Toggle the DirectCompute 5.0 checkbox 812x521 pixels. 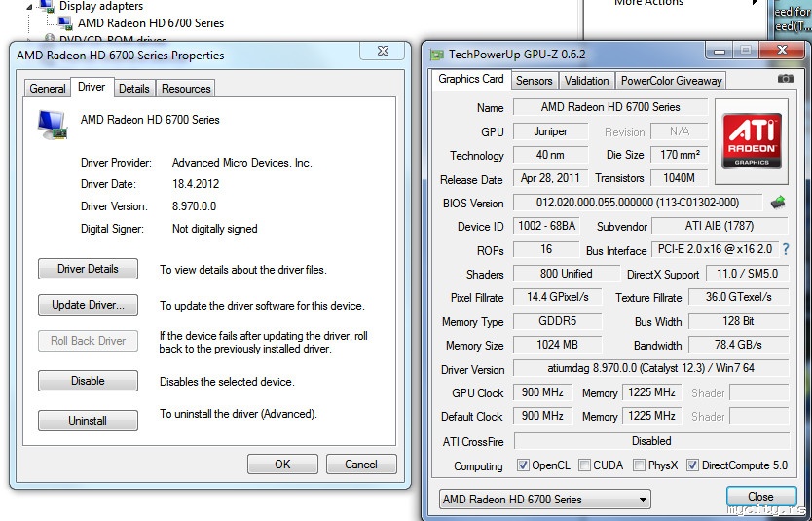coord(692,465)
